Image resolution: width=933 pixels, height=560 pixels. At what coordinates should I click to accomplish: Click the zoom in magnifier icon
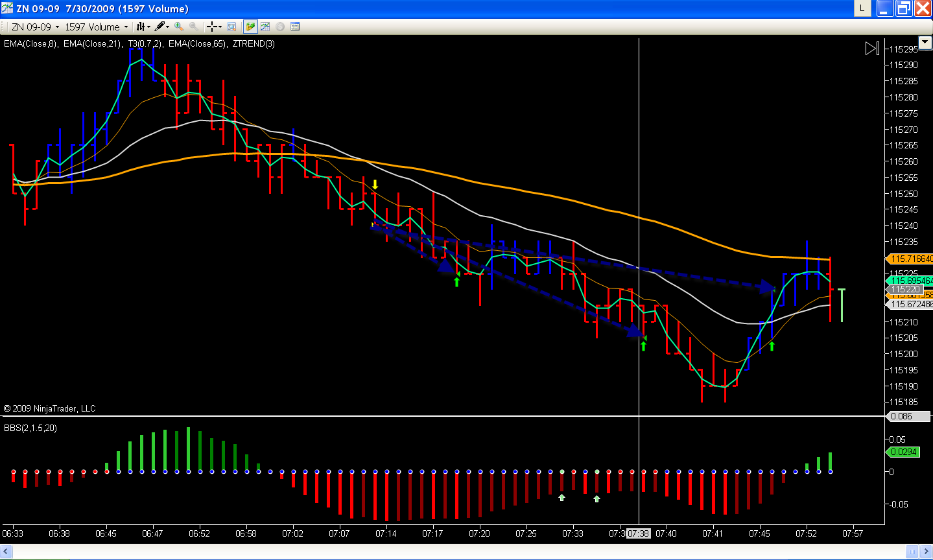tap(179, 27)
